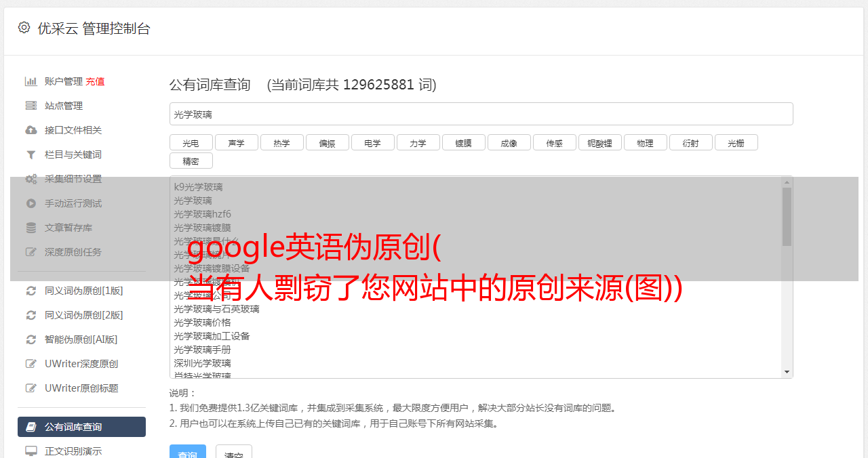The height and width of the screenshot is (458, 868).
Task: Click the gear icon beside 优采云 管理控制台
Action: 24,28
